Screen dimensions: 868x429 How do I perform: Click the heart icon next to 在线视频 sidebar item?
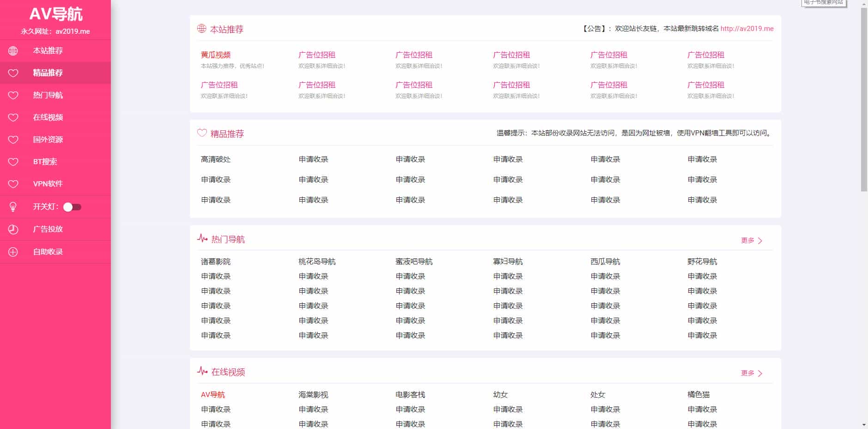click(x=13, y=117)
